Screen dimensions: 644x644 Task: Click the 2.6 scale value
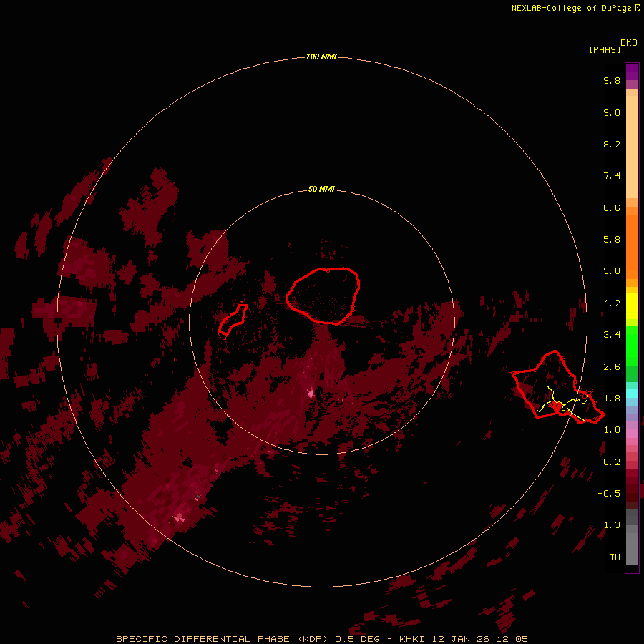pos(612,367)
